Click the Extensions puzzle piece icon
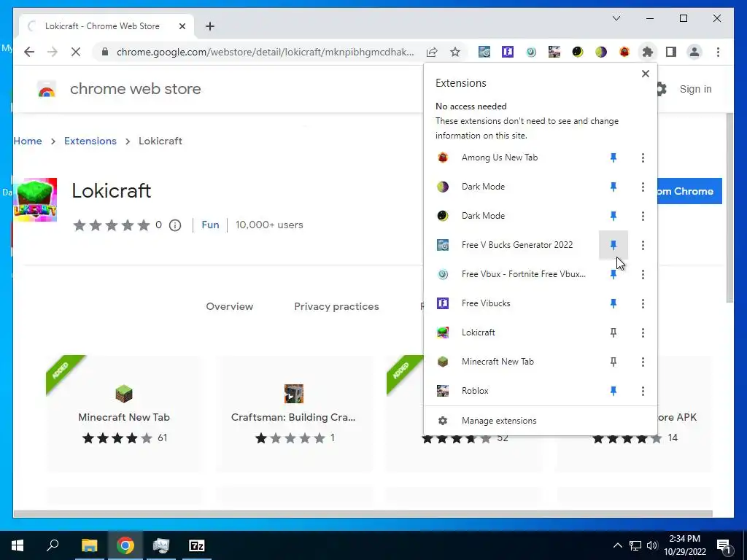Viewport: 747px width, 560px height. (x=648, y=52)
